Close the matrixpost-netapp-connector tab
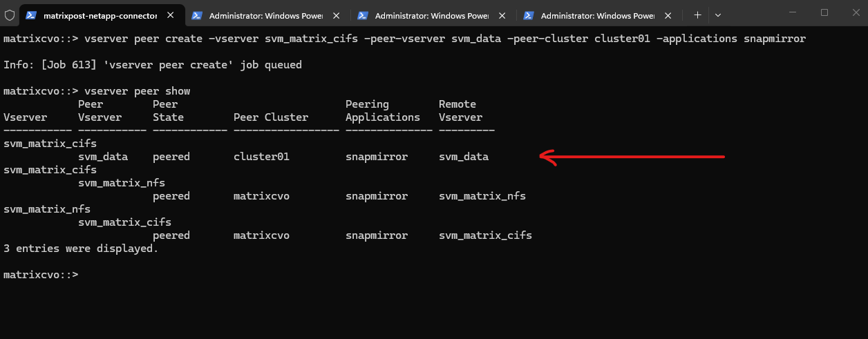Viewport: 868px width, 339px height. tap(171, 14)
